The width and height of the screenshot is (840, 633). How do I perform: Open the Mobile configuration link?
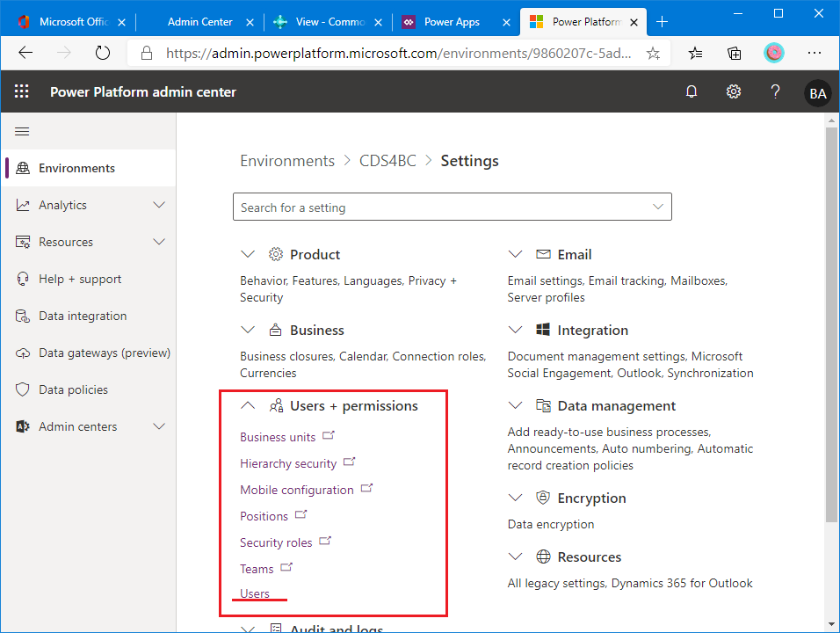[x=297, y=490]
